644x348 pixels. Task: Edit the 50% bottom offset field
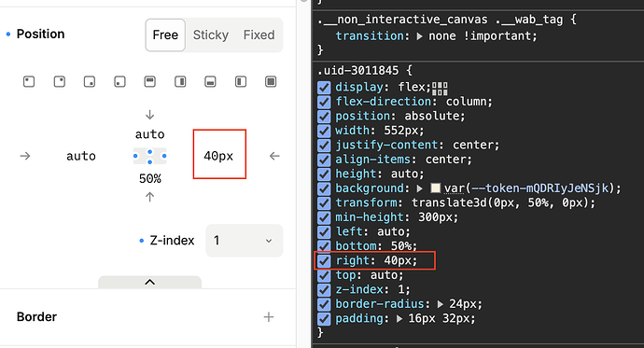[x=150, y=178]
